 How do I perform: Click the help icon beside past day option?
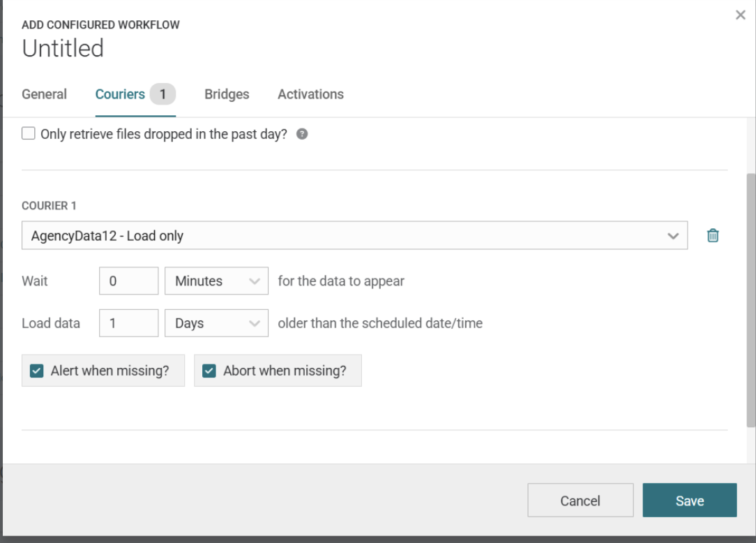coord(302,134)
